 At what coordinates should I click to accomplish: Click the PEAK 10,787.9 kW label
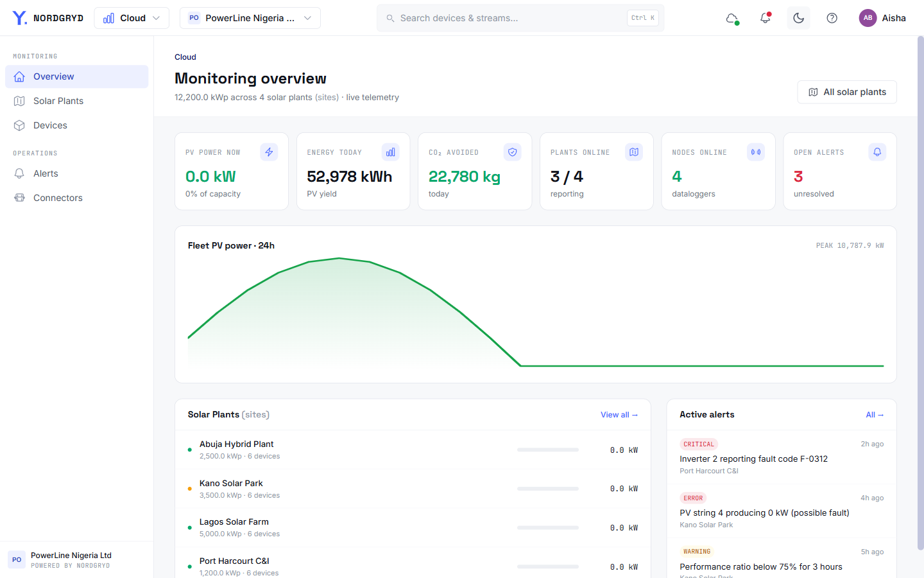(850, 245)
